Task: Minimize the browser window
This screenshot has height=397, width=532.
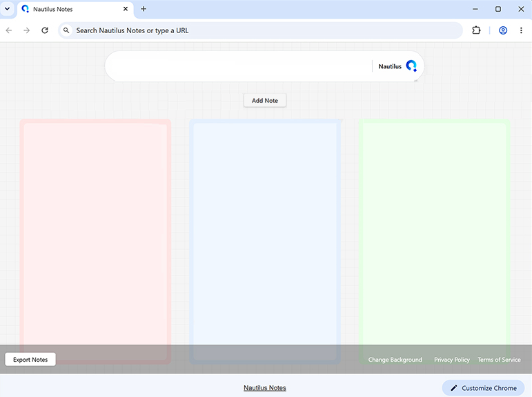Action: pyautogui.click(x=475, y=9)
